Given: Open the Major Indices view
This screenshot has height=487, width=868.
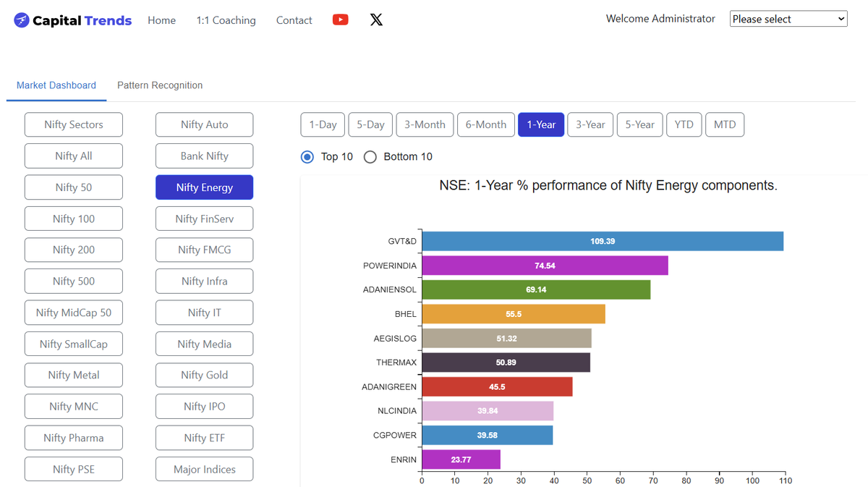Looking at the screenshot, I should click(205, 469).
